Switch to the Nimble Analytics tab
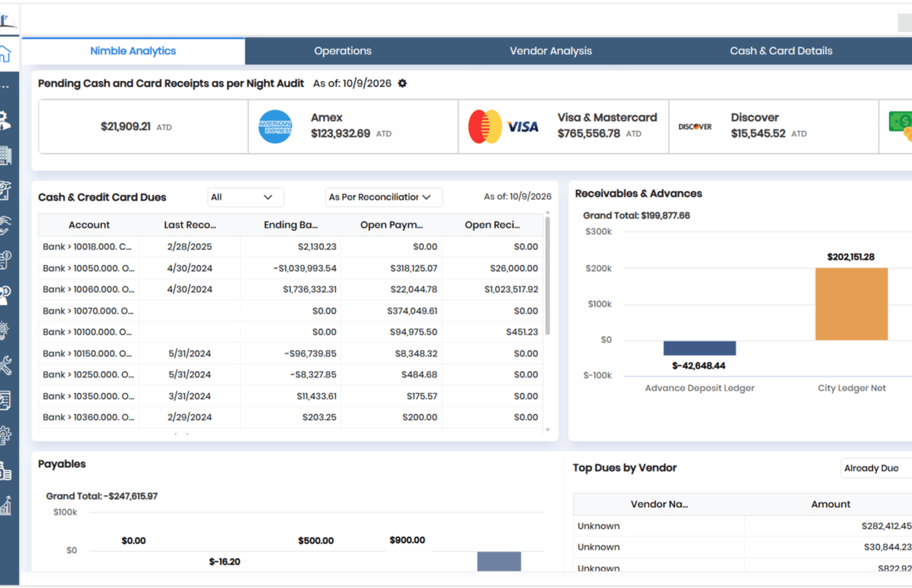 (x=133, y=51)
